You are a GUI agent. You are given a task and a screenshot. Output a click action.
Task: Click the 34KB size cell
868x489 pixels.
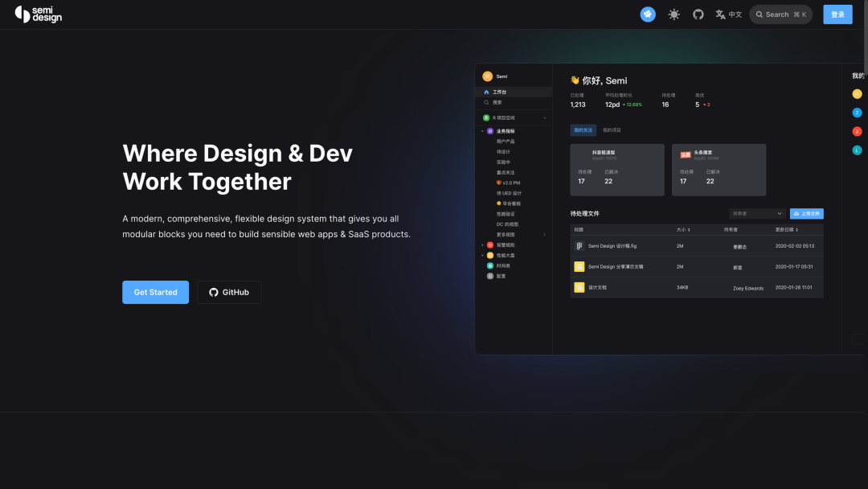(x=682, y=287)
